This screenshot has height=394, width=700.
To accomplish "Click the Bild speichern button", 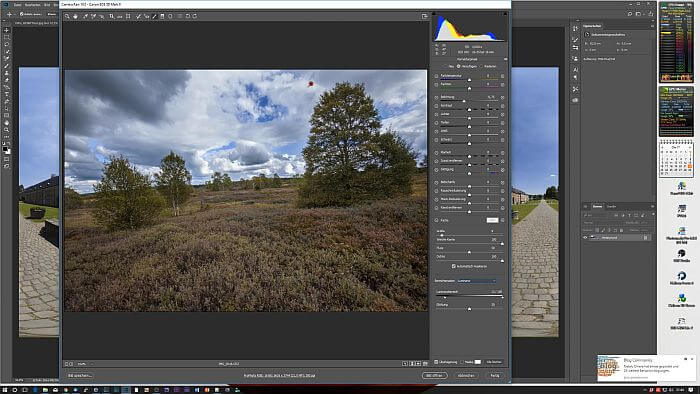I will coord(80,376).
